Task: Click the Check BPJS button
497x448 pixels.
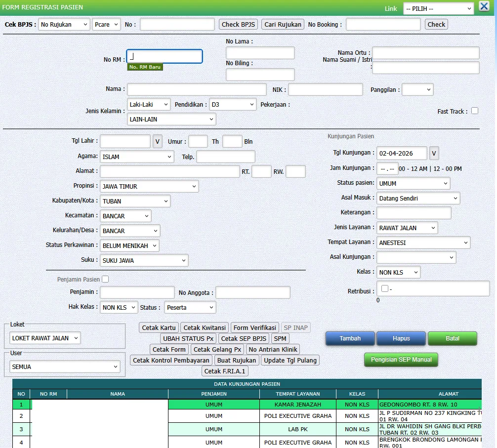Action: tap(238, 24)
